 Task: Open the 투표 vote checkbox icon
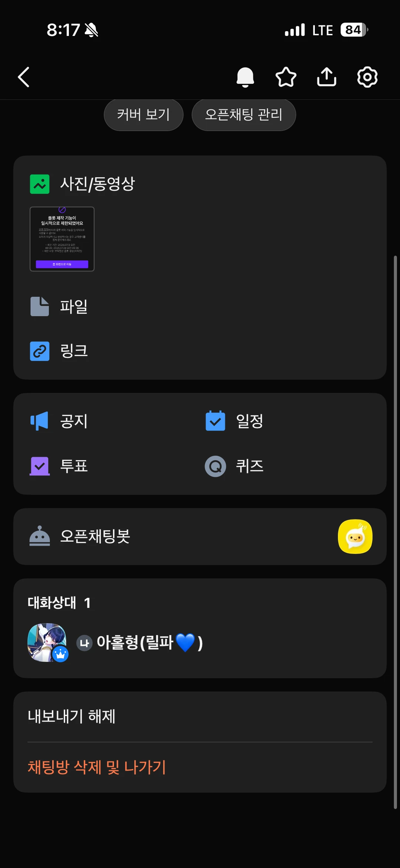40,466
